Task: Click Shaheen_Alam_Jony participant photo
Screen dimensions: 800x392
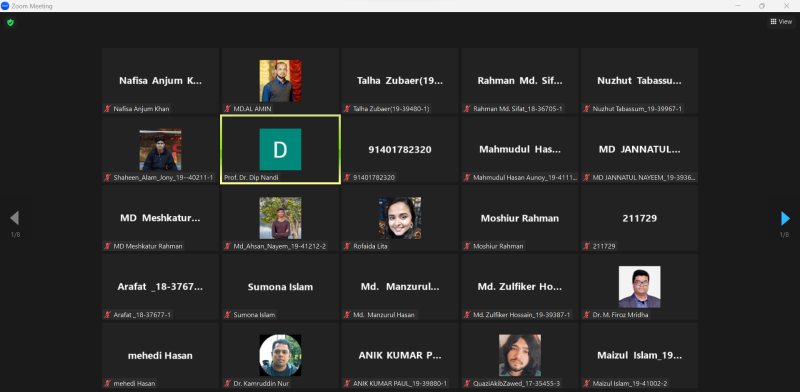Action: pos(160,149)
